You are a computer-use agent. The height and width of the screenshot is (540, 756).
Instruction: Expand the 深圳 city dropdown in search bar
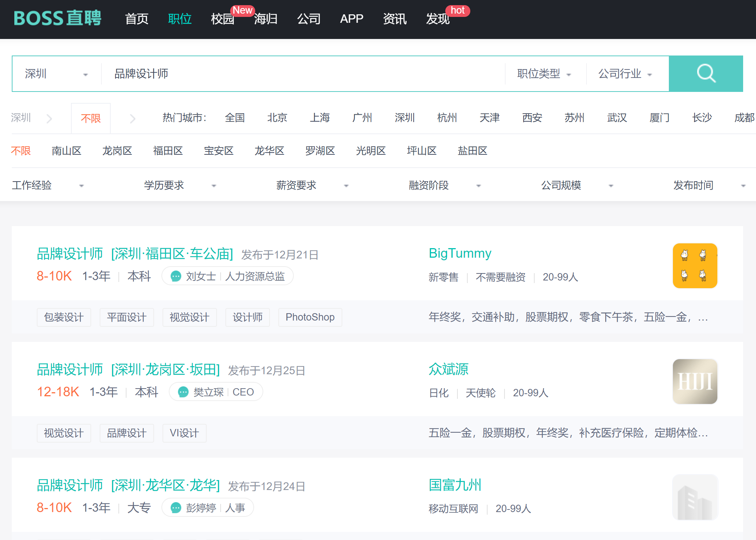56,74
